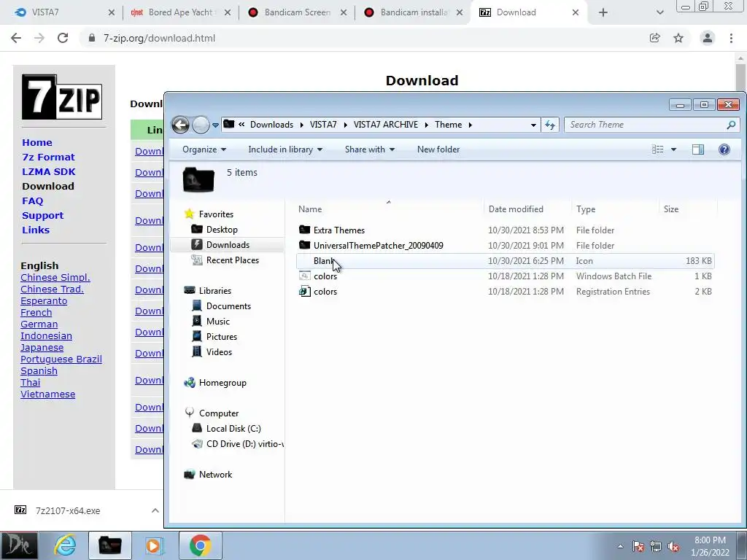
Task: Click the Explorer forward arrow button
Action: tap(201, 125)
